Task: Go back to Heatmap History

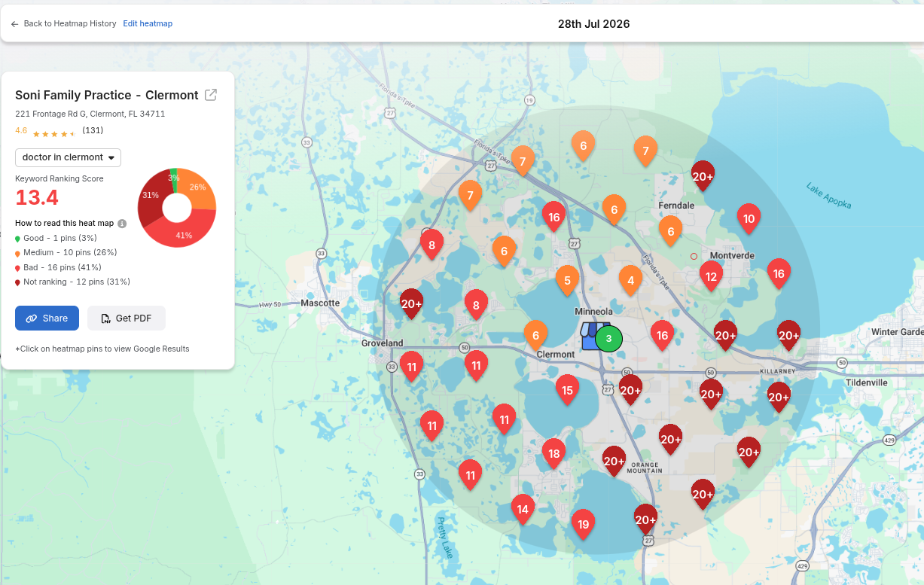Action: click(x=63, y=23)
